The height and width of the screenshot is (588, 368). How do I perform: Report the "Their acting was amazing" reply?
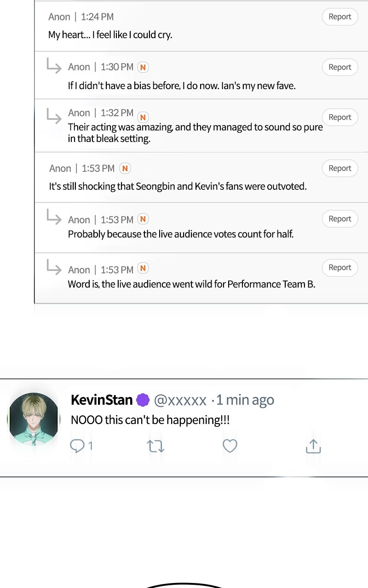point(340,117)
